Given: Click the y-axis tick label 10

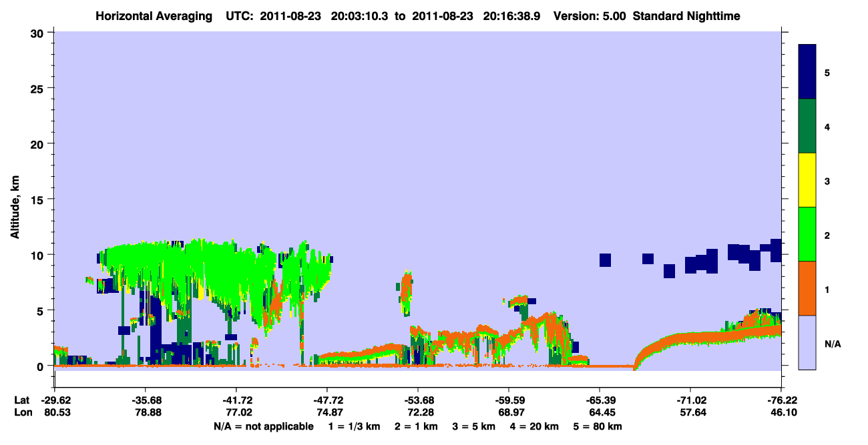Looking at the screenshot, I should point(39,255).
